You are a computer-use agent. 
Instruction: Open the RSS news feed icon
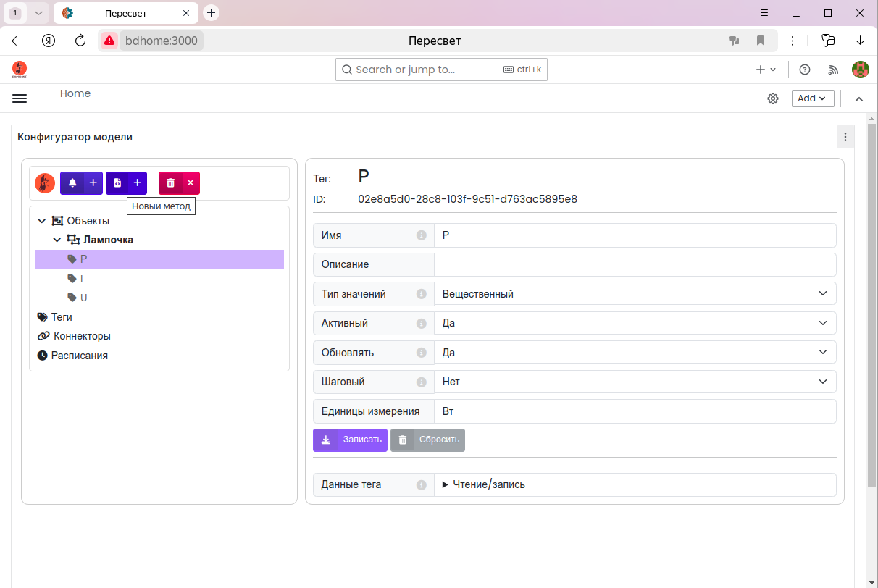pyautogui.click(x=834, y=70)
